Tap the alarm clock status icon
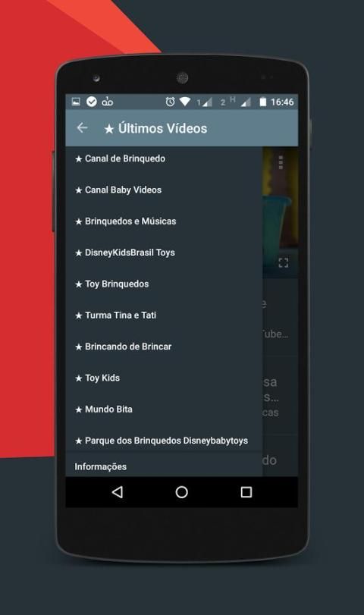 [x=170, y=102]
